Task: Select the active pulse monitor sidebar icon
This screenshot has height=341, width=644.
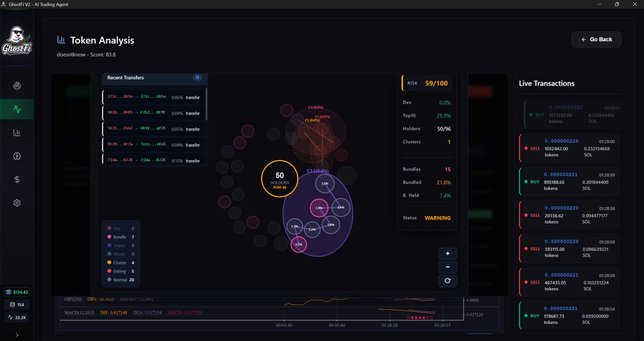Action: click(17, 109)
